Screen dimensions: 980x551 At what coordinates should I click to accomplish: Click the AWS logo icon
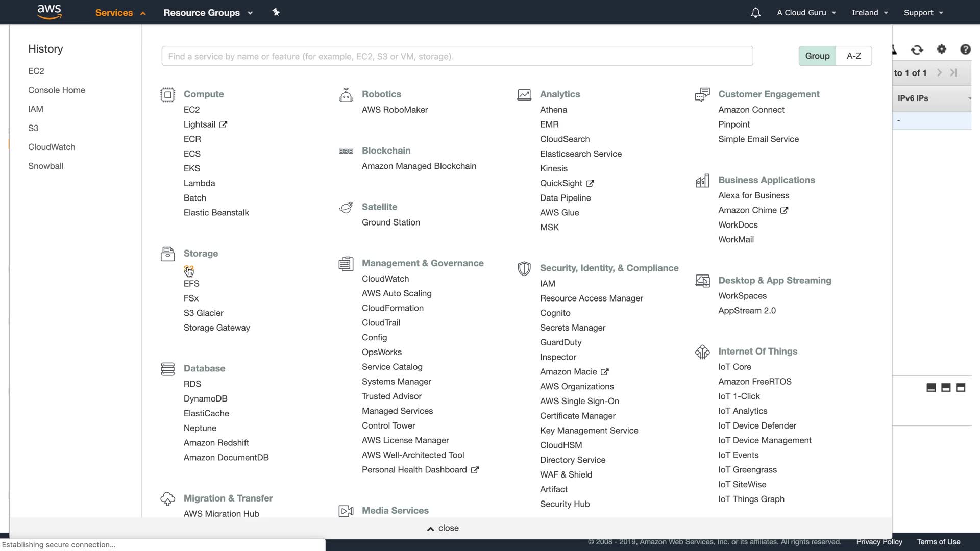[50, 12]
